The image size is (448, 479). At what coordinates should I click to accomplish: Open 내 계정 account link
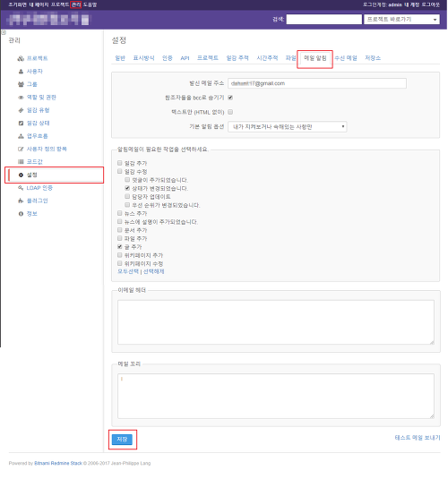click(411, 4)
